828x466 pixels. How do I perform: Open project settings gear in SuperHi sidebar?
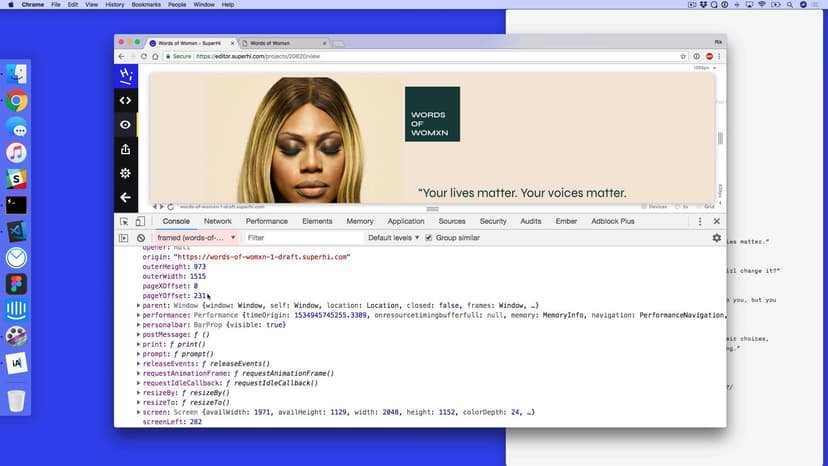pyautogui.click(x=125, y=173)
